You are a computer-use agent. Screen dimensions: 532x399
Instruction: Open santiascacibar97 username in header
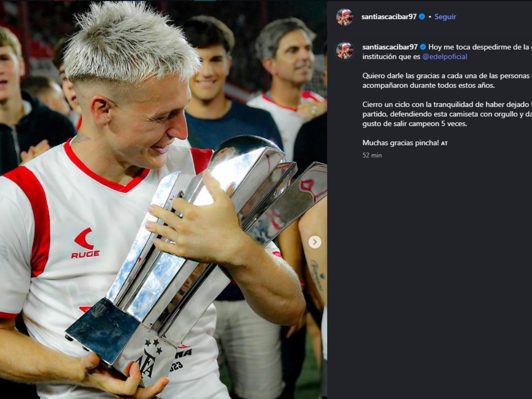(x=389, y=17)
